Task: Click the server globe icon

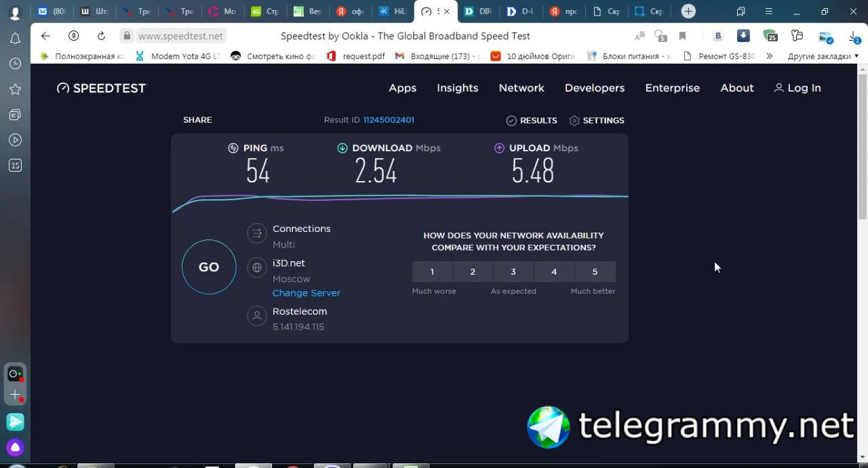Action: pos(257,268)
